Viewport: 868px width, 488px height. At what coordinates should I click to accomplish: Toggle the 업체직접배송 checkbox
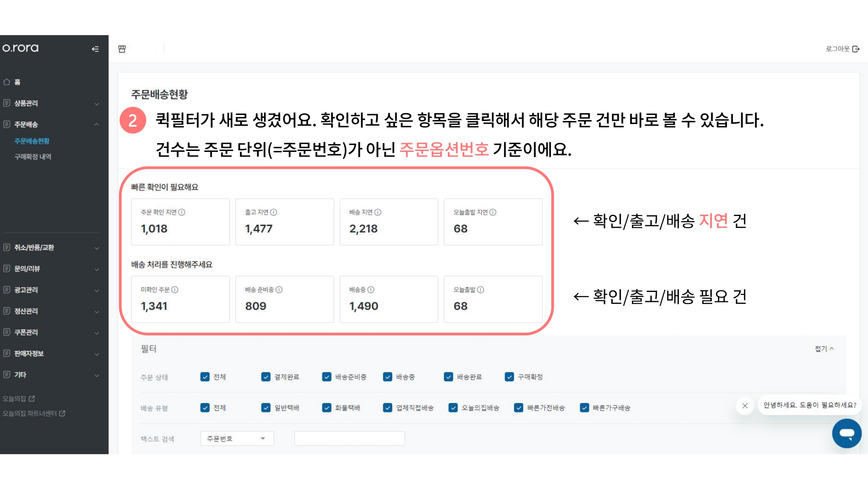point(388,407)
